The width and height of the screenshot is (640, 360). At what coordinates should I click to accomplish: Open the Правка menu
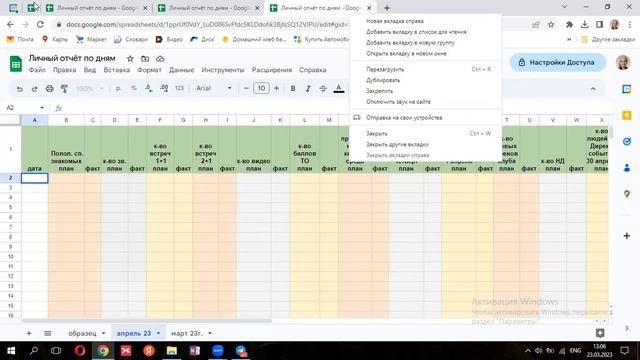click(x=64, y=70)
